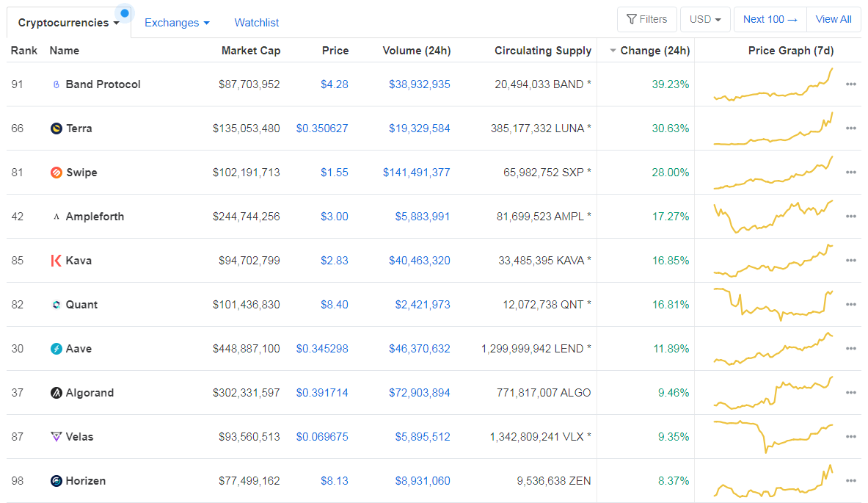868x503 pixels.
Task: Click the Quant coin logo
Action: (x=56, y=305)
